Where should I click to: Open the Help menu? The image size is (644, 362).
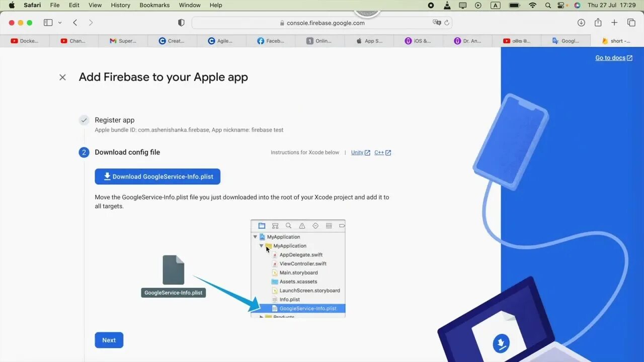coord(216,5)
